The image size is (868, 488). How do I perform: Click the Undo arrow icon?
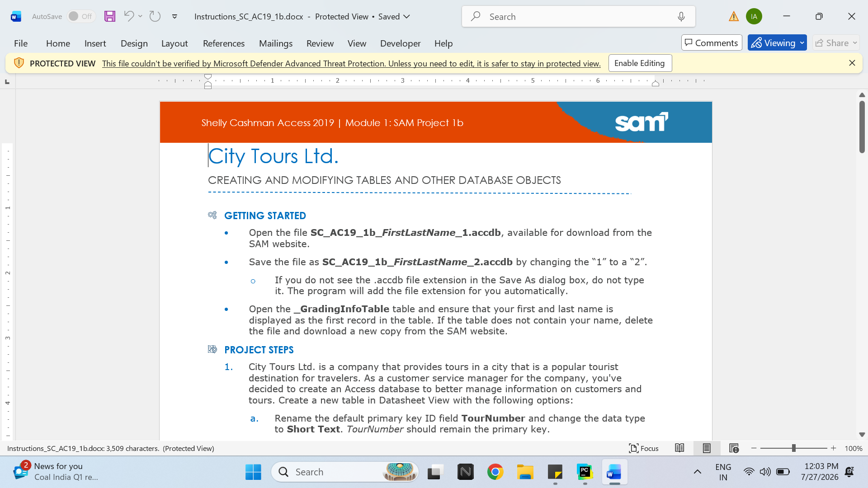tap(128, 16)
